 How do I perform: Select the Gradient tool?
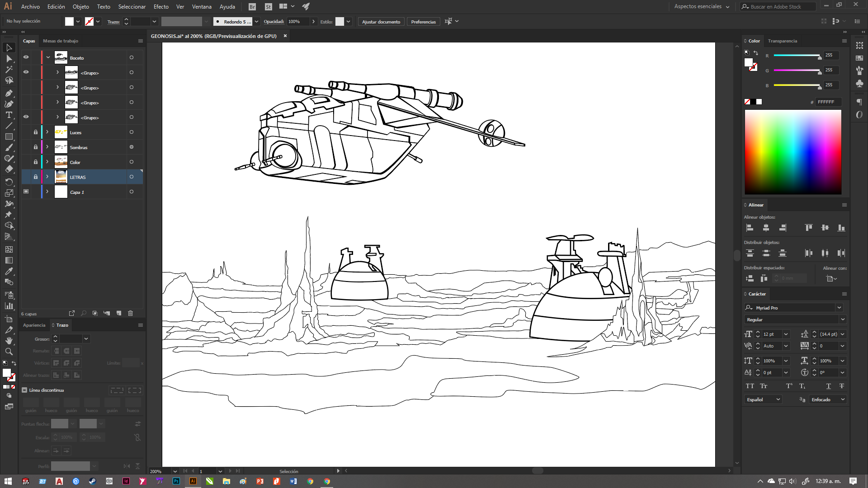click(x=9, y=260)
